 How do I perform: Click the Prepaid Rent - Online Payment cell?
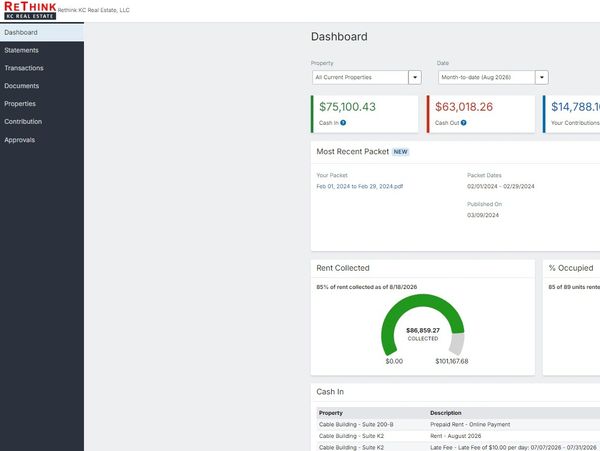(470, 424)
